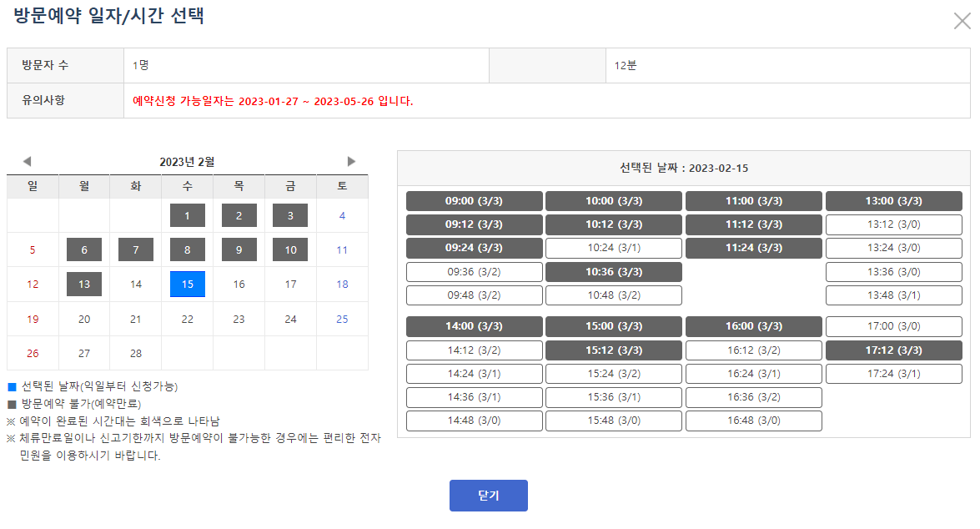Select the 14:48 time slot
Screen dimensions: 980x529
coord(474,421)
